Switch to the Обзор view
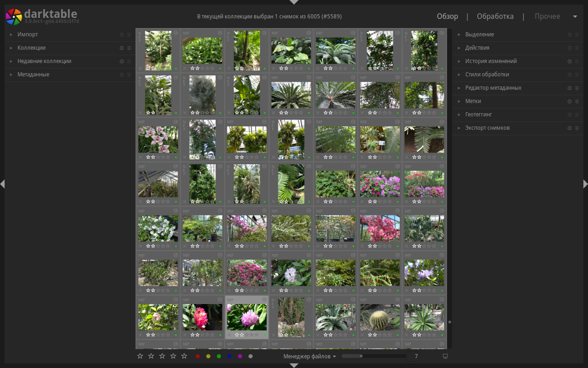Image resolution: width=588 pixels, height=368 pixels. 447,17
